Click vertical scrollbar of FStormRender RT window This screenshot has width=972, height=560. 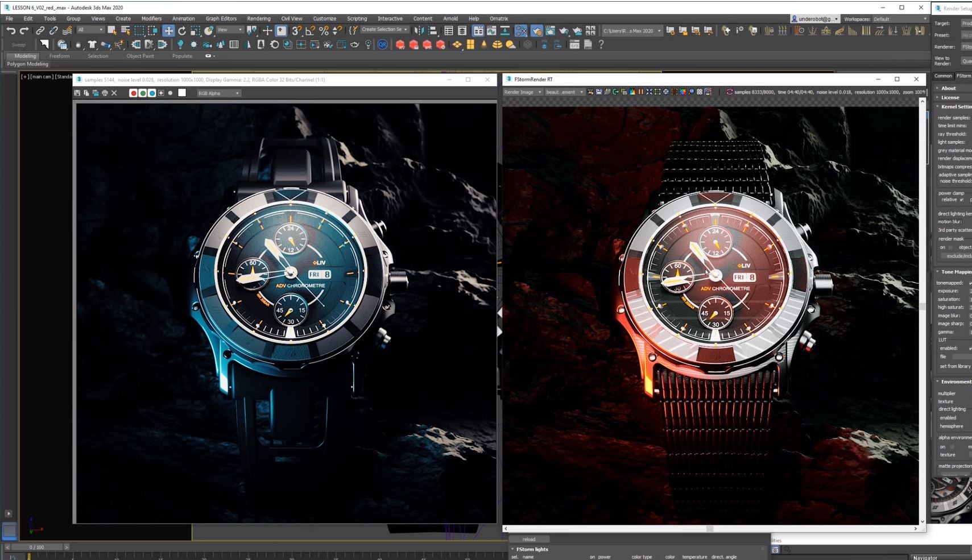tap(923, 311)
